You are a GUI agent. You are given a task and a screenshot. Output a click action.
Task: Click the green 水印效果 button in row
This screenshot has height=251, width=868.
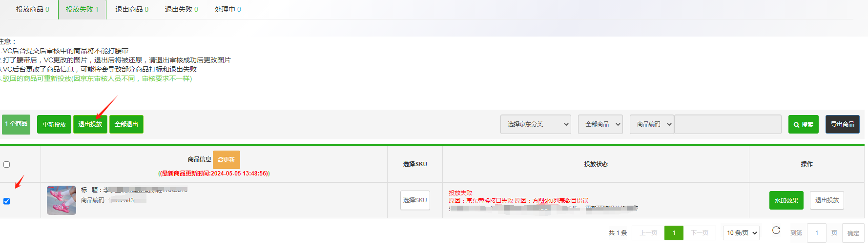coord(786,200)
